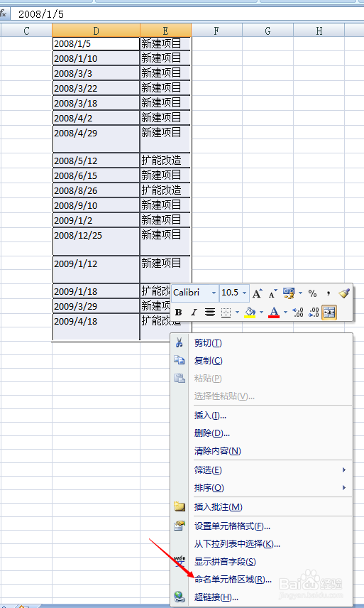The image size is (364, 608).
Task: Expand fill color dropdown arrow
Action: 261,312
